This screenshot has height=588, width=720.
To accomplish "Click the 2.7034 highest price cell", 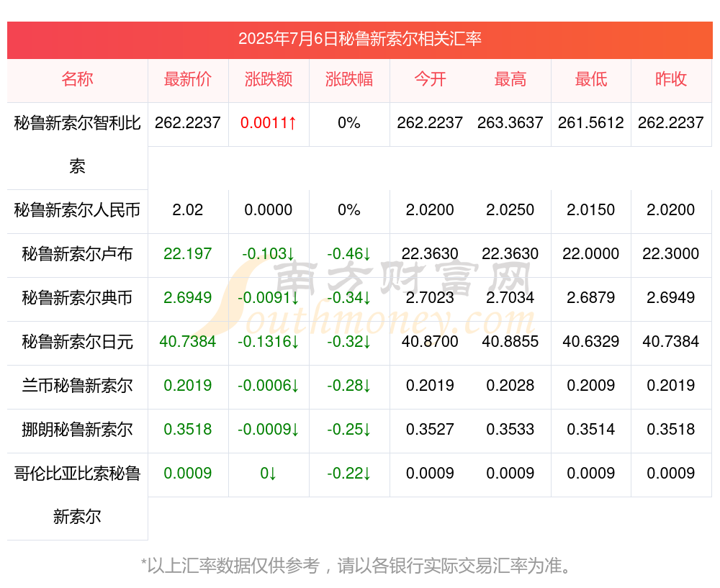I will pos(510,297).
